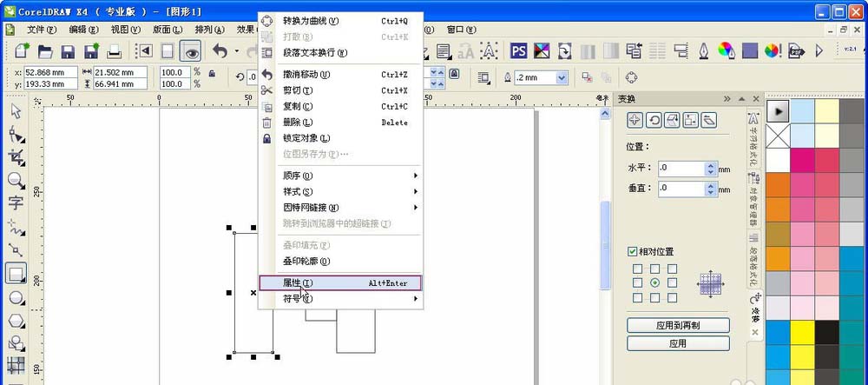Viewport: 868px width, 385px height.
Task: Click the Position icon in Transform docker
Action: [635, 120]
